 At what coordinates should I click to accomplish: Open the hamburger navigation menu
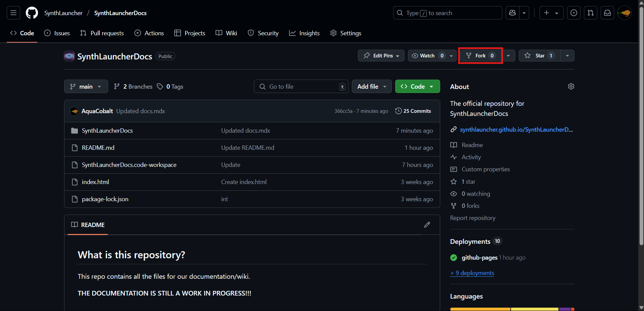[x=13, y=13]
